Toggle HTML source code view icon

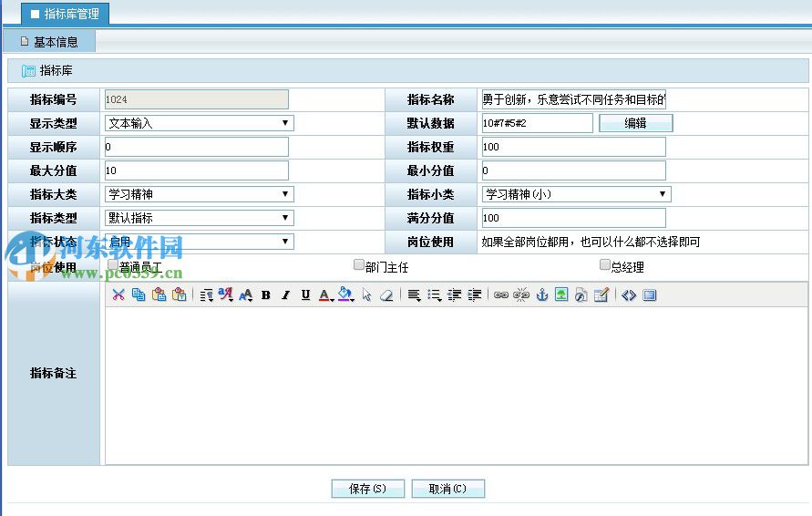tap(629, 294)
